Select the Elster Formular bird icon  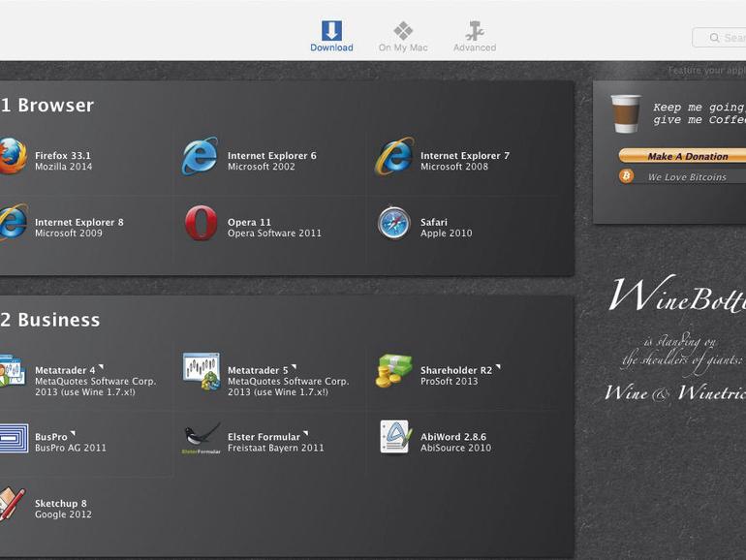[x=202, y=438]
